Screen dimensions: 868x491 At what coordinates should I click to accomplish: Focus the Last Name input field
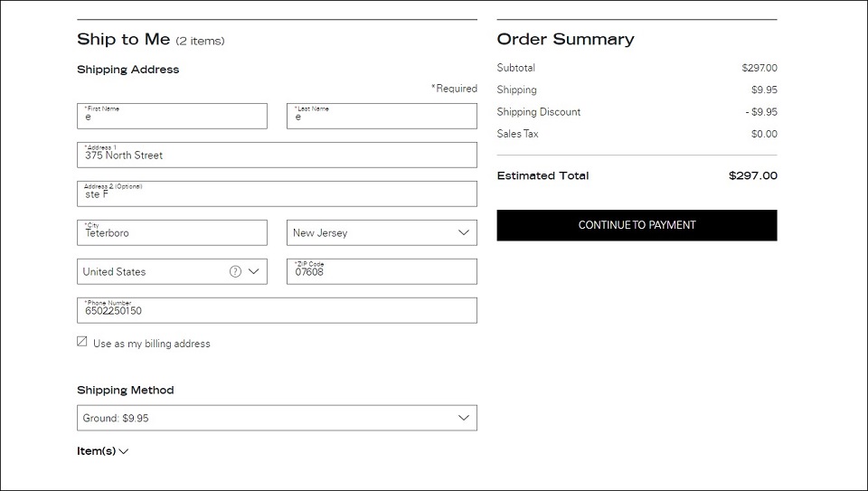(x=382, y=117)
